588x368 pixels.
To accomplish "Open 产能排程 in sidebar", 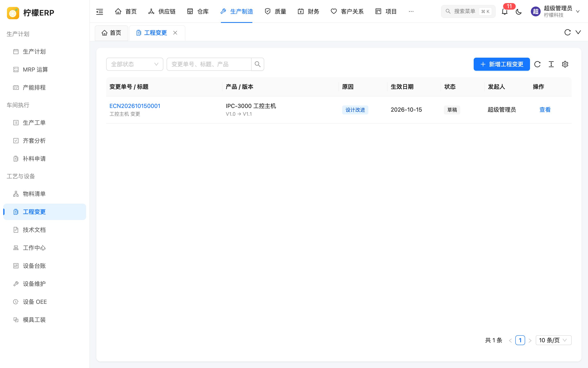I will point(45,88).
